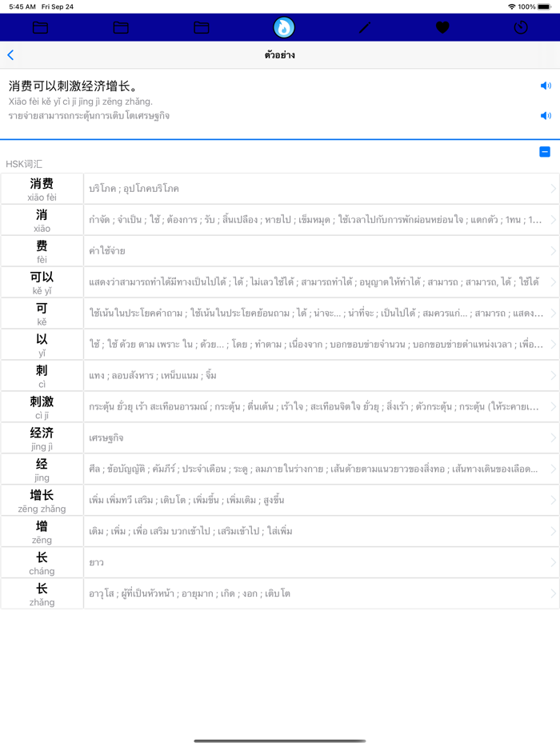Open chevron for 费 fèi row
Viewport: 560px width, 747px height.
coord(554,251)
